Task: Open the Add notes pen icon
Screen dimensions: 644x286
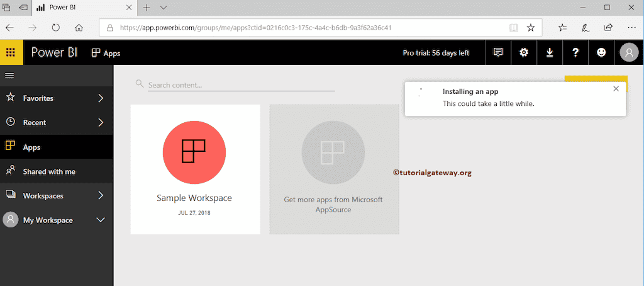Action: coord(586,28)
